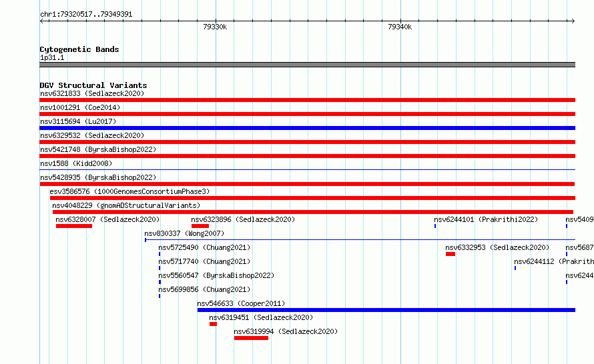This screenshot has width=594, height=364.
Task: Open the nsv5560547 (ByrskaBishop2022) label
Action: pos(216,275)
